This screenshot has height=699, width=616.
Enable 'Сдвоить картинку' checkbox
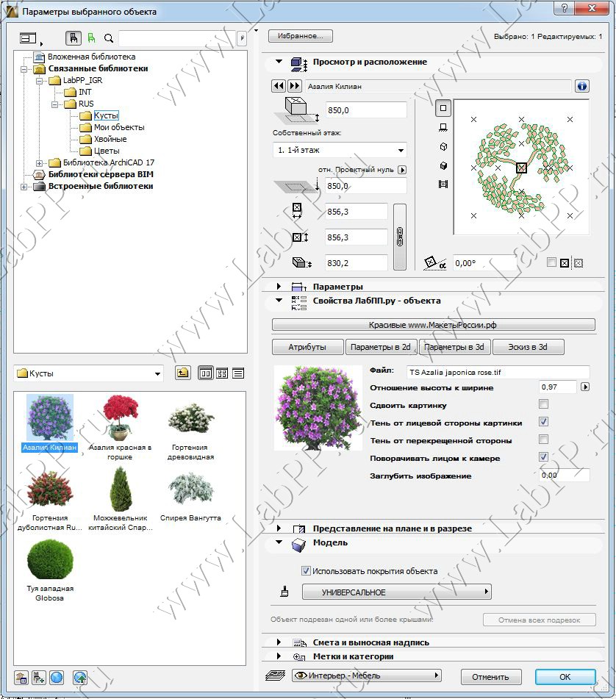tap(543, 404)
